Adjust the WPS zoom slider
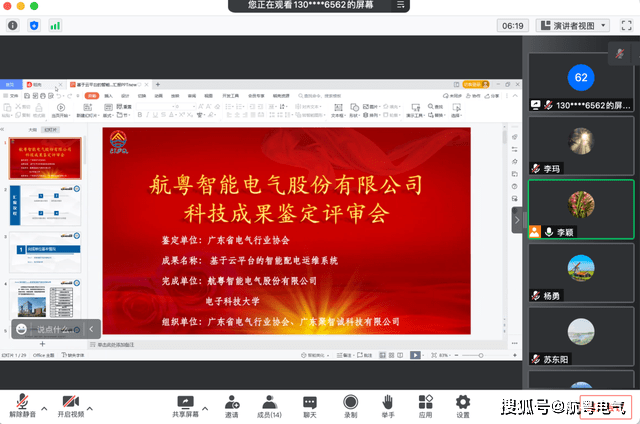640x424 pixels. click(x=481, y=355)
